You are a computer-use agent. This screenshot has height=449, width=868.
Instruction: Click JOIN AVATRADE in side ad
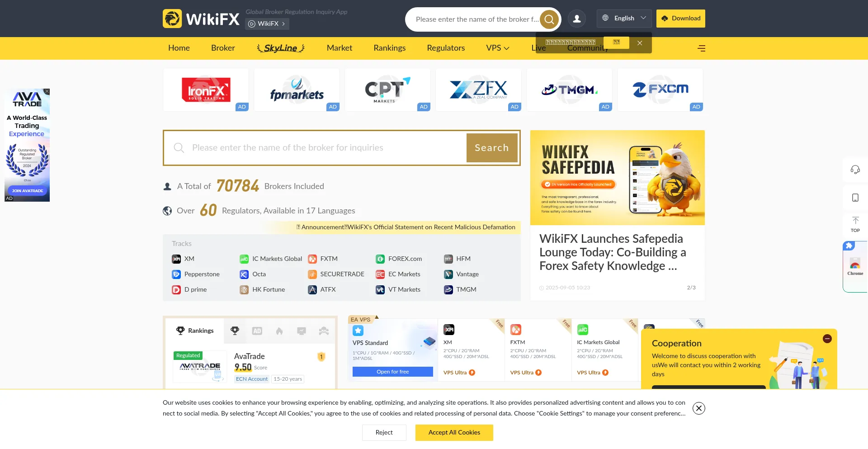28,191
